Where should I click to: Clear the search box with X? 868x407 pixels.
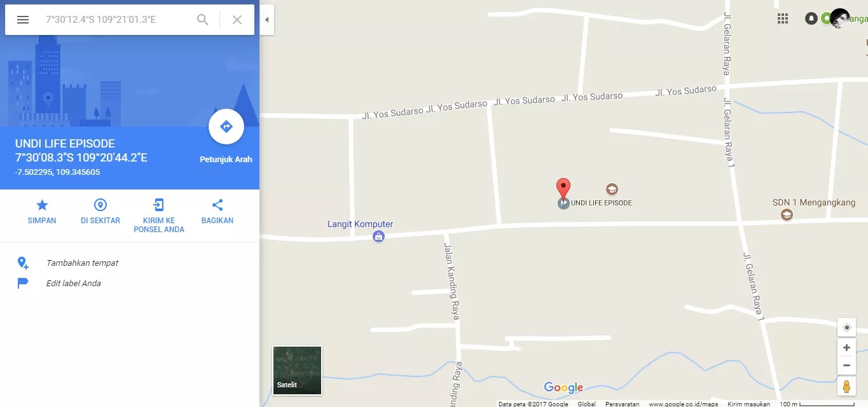pyautogui.click(x=237, y=20)
